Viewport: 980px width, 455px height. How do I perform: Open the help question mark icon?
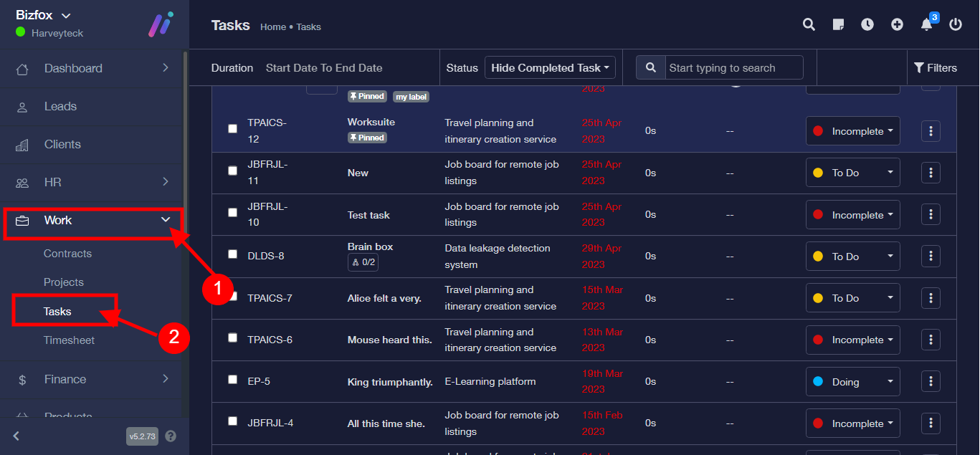[171, 436]
